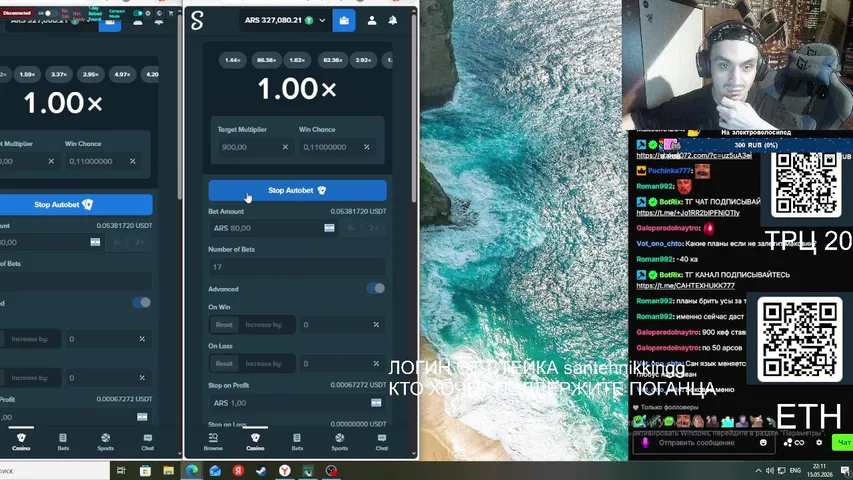The height and width of the screenshot is (480, 853).
Task: Click the Win Chance field in the left window
Action: pos(103,161)
